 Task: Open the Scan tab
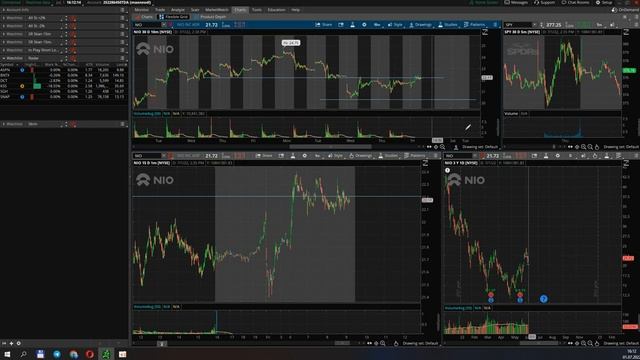(x=195, y=9)
